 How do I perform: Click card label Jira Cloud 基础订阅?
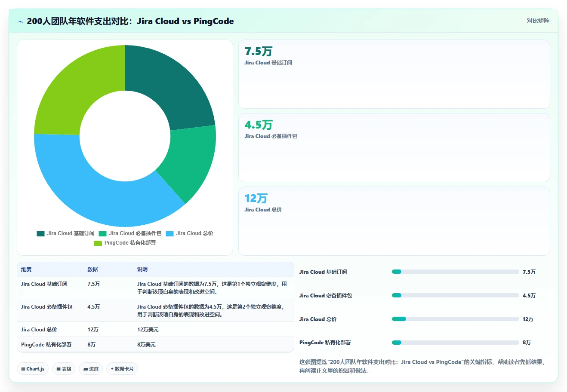[268, 63]
